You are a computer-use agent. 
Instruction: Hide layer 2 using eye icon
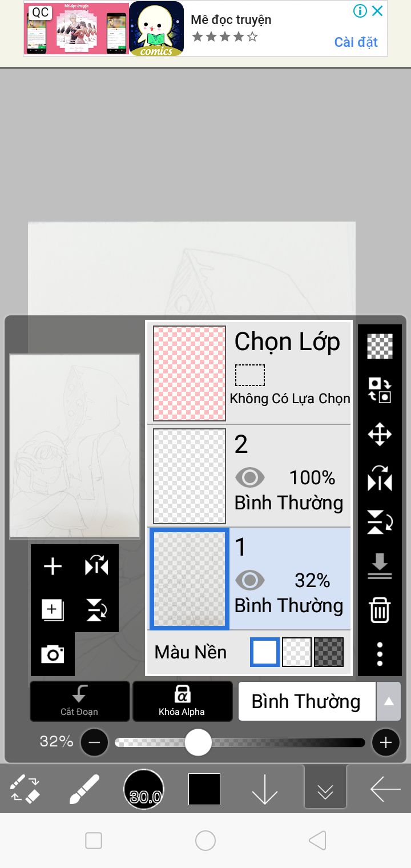pos(249,477)
